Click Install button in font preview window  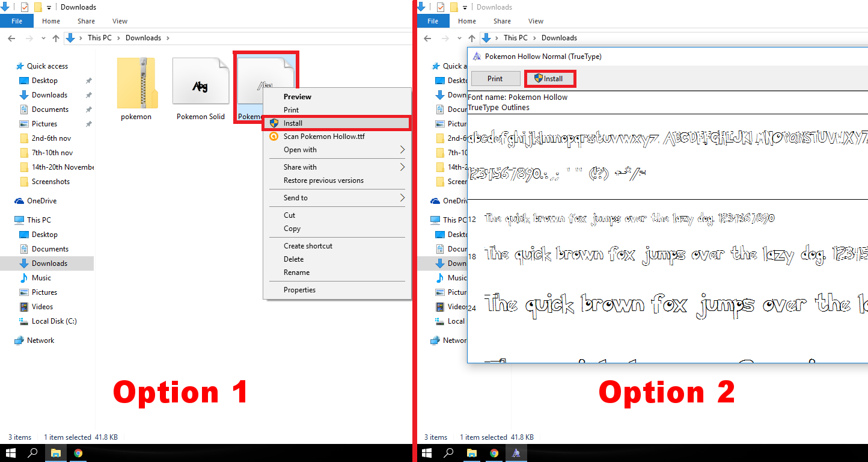pyautogui.click(x=549, y=79)
